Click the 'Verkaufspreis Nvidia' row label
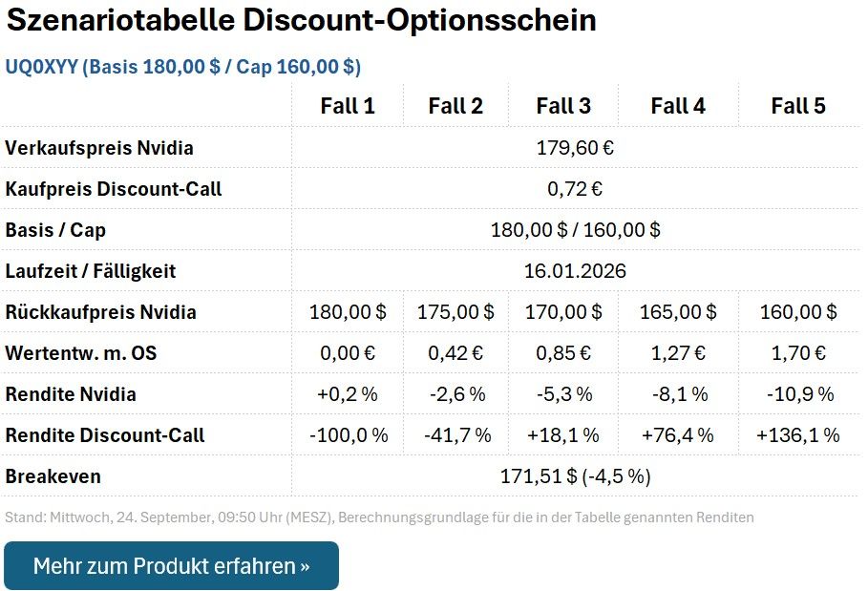Viewport: 868px width, 591px height. coord(99,148)
